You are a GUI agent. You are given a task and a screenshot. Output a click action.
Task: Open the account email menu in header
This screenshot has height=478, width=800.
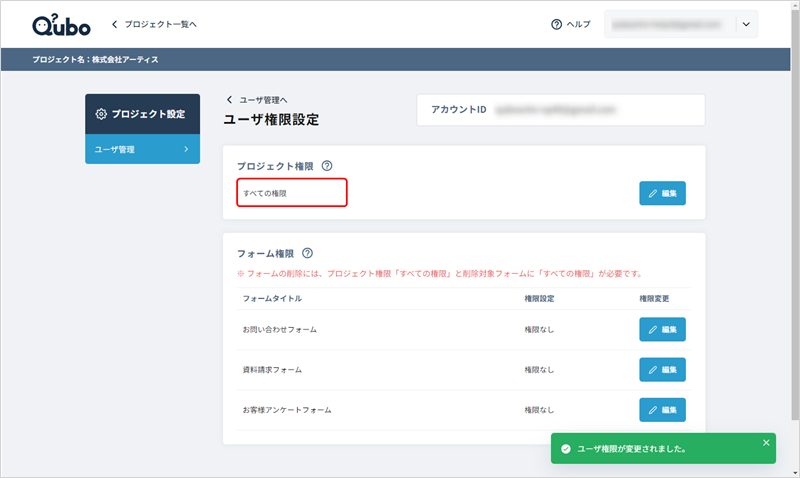click(x=670, y=24)
